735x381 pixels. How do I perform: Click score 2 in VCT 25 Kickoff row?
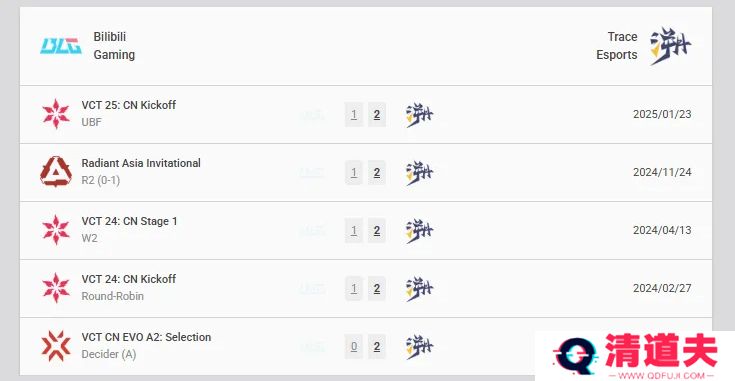377,114
